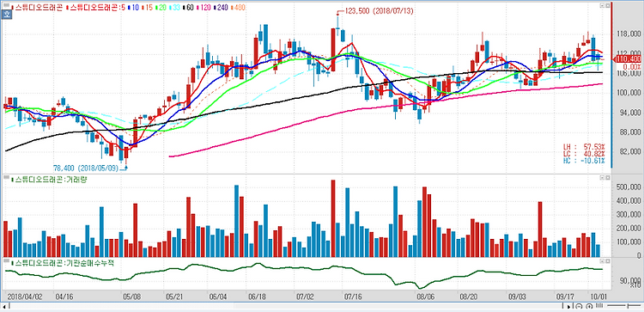Zoom out the chart with minus icon
Screen dimensions: 644x312
pos(579,306)
